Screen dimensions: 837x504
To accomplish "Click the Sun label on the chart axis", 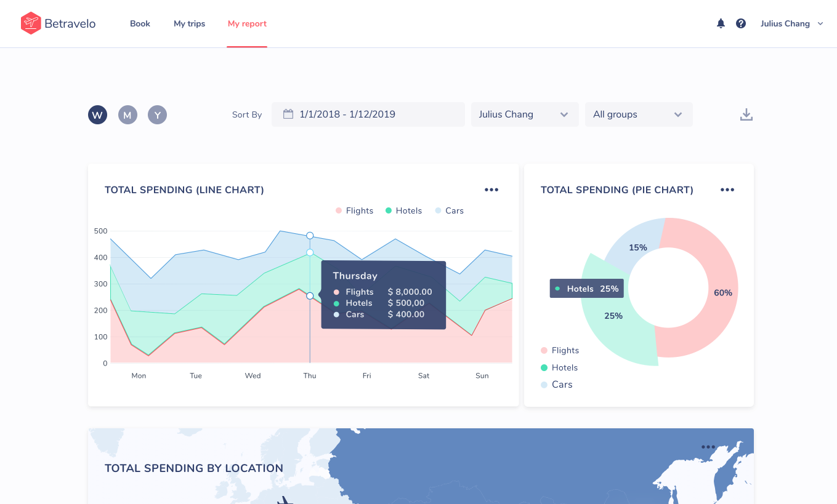I will tap(482, 375).
